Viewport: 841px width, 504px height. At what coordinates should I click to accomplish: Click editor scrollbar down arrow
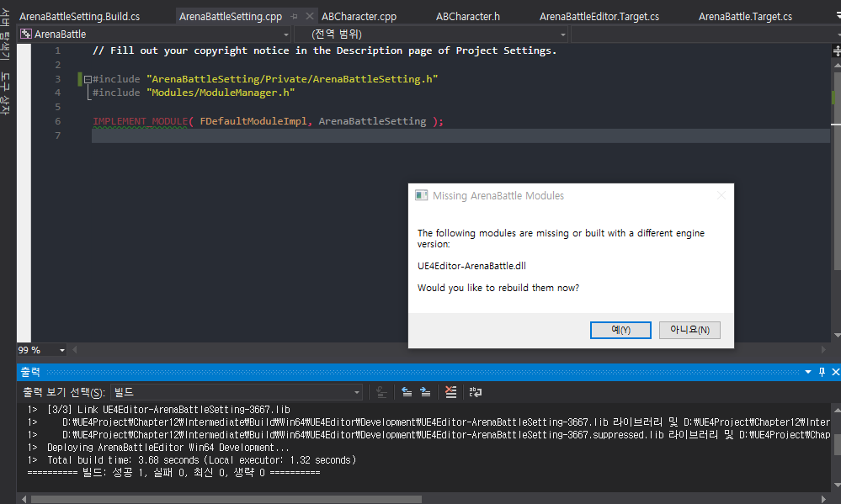click(837, 336)
